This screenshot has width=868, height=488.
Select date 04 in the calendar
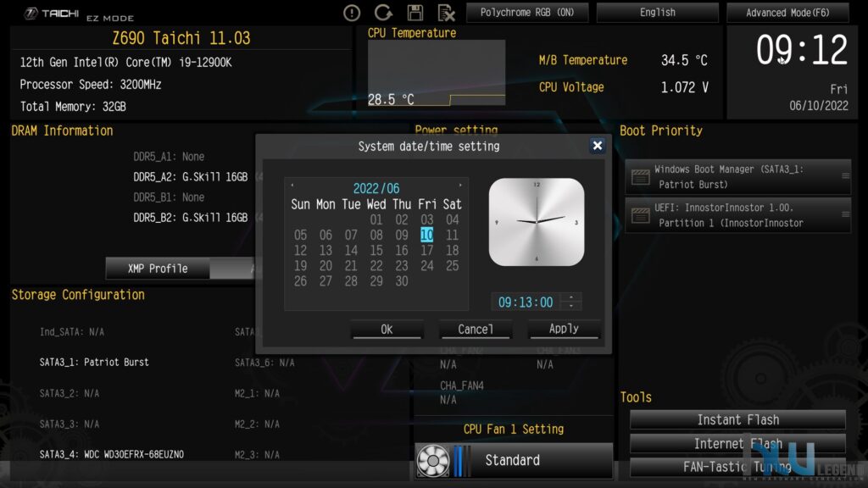click(x=453, y=219)
